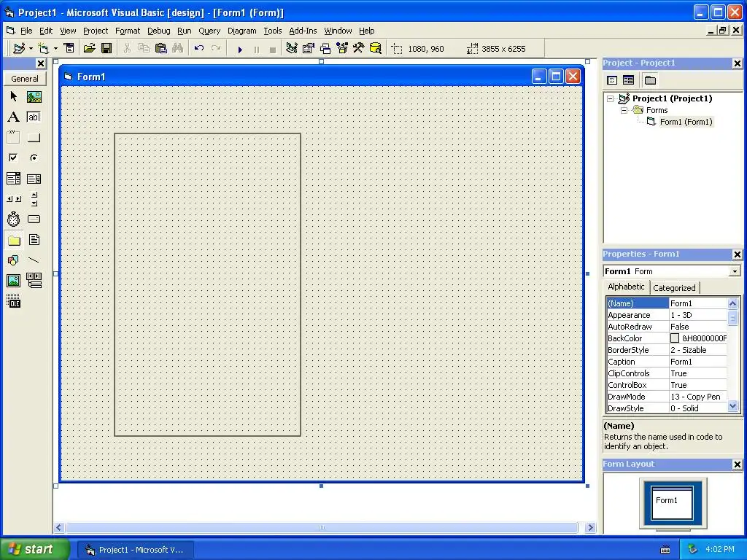Toggle Folders in Project panel
The height and width of the screenshot is (560, 747).
pos(650,80)
